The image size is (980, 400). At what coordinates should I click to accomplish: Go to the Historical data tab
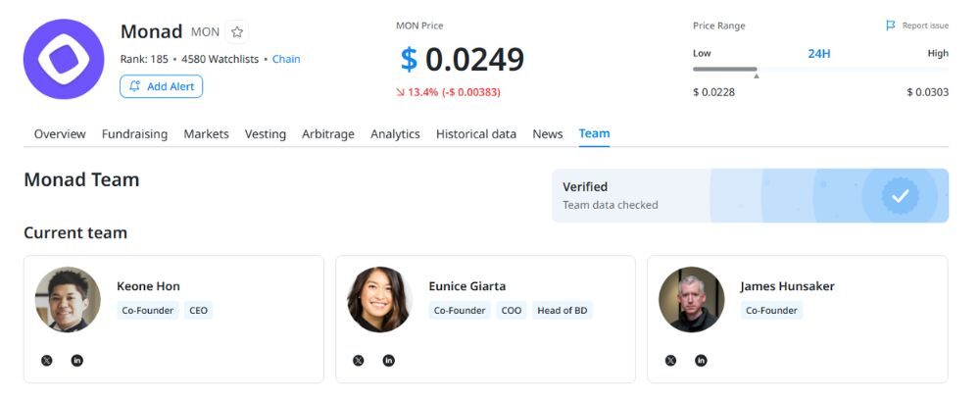coord(476,134)
